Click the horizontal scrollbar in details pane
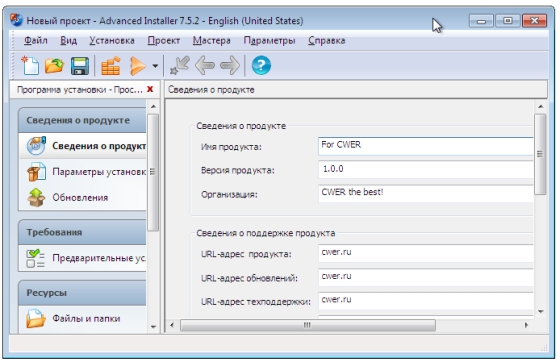 (x=308, y=325)
